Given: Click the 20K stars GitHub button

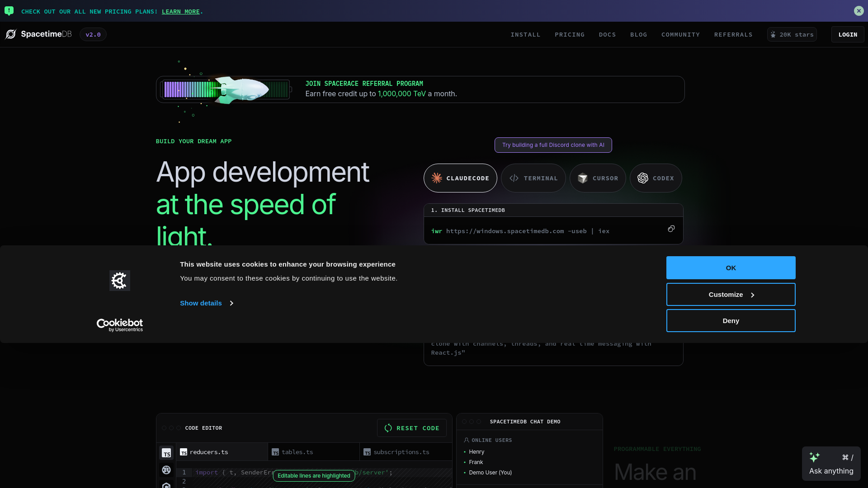Looking at the screenshot, I should point(792,34).
